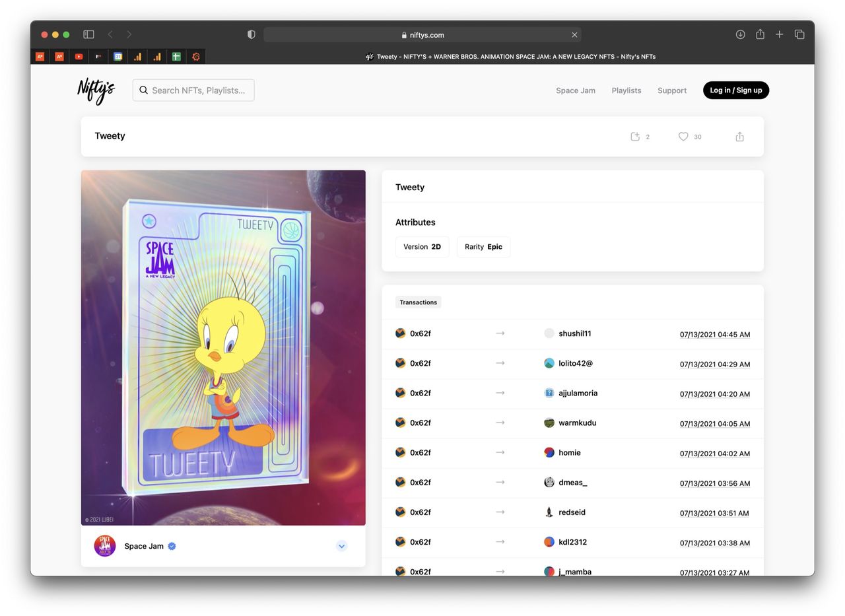Open the Safari privacy report shield
Image resolution: width=845 pixels, height=616 pixels.
[x=251, y=34]
